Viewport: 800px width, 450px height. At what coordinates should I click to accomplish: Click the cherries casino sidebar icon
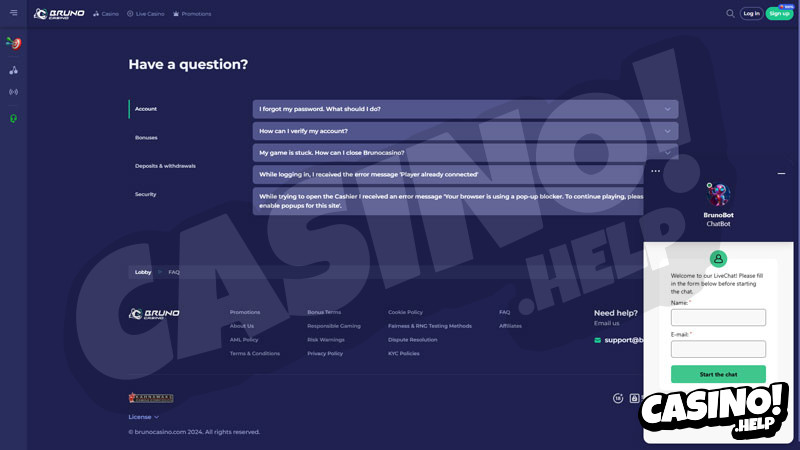pos(14,70)
